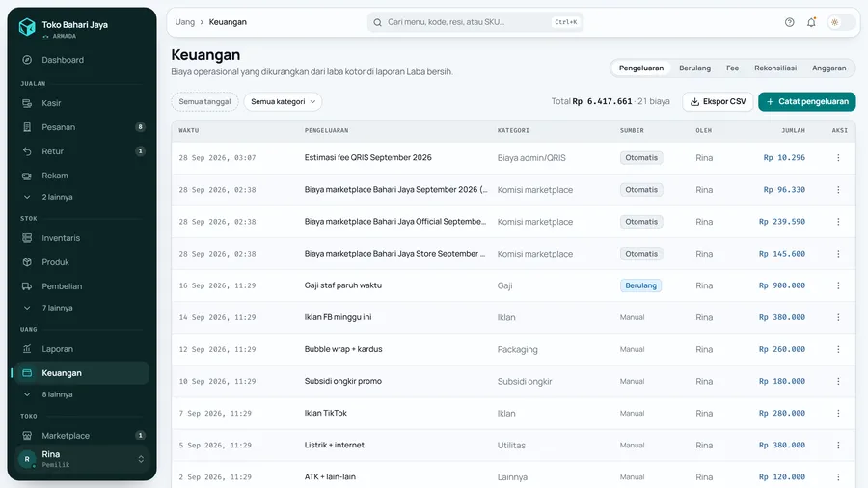Screen dimensions: 868x488
Task: Click the Komisi marketplace cell on Rp 96.330 row
Action: 534,190
